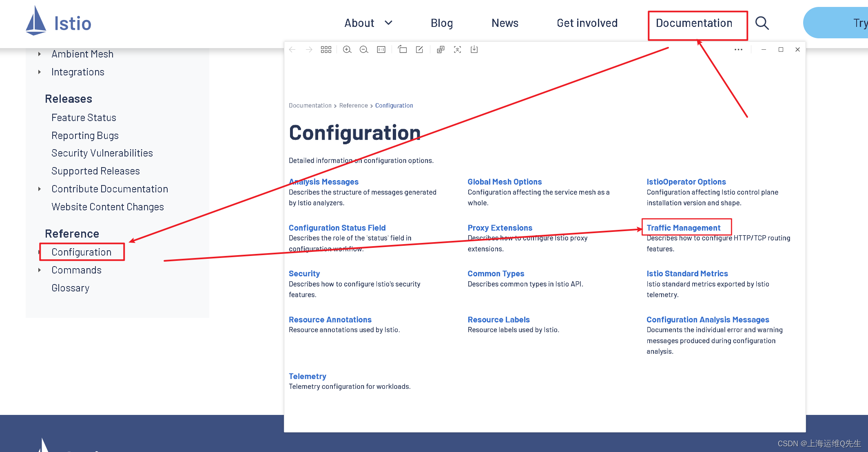Image resolution: width=868 pixels, height=452 pixels.
Task: Open Website Content Changes sidebar link
Action: point(108,207)
